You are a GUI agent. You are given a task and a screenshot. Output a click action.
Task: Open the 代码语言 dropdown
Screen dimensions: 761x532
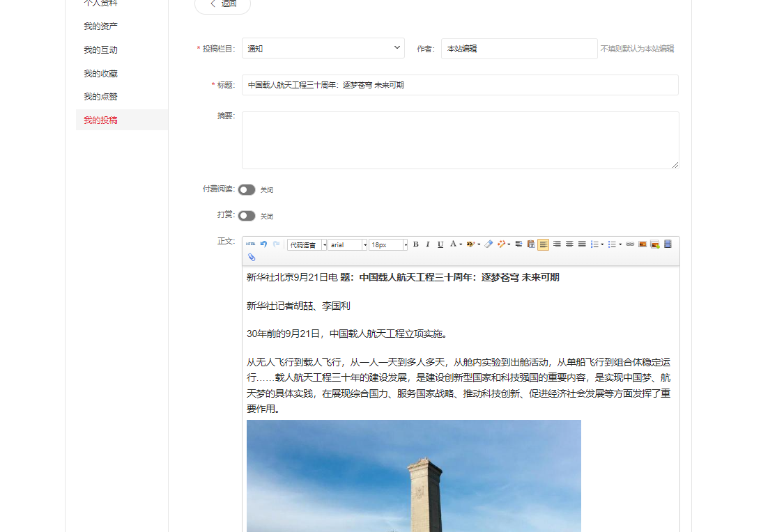[x=307, y=245]
